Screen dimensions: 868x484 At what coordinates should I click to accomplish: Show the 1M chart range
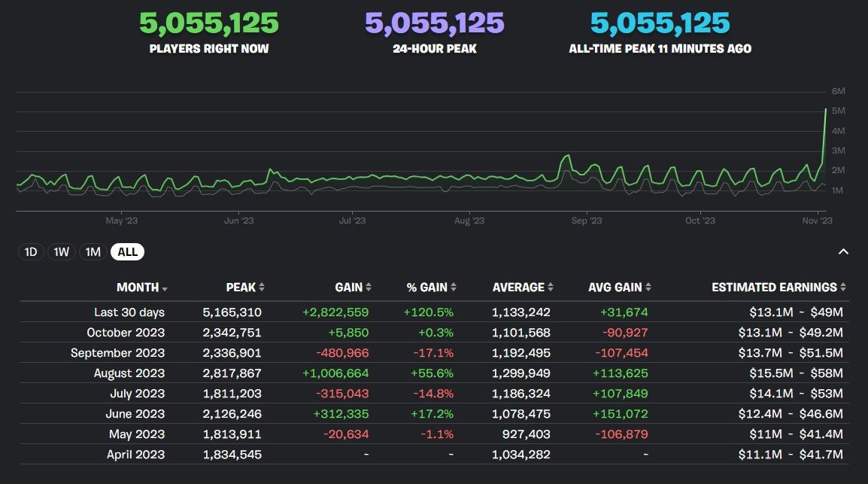(93, 252)
